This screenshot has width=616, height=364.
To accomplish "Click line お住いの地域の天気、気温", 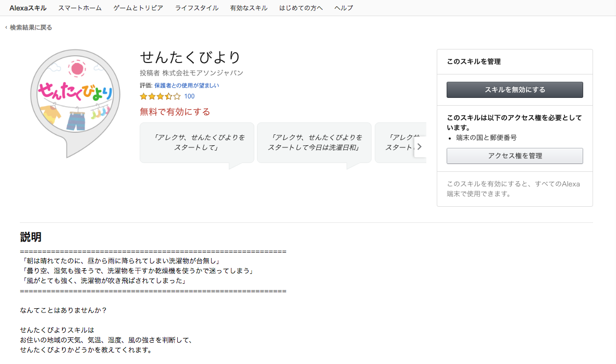I will [106, 340].
